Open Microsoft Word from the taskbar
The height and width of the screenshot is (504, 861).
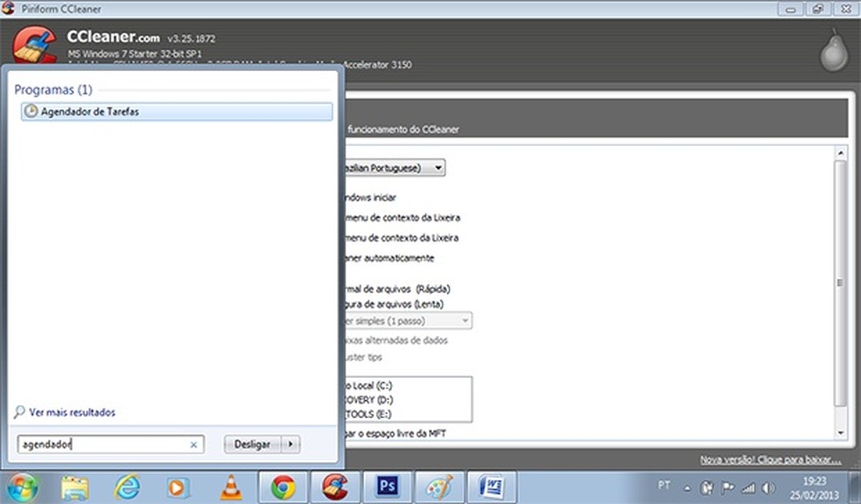click(x=490, y=486)
